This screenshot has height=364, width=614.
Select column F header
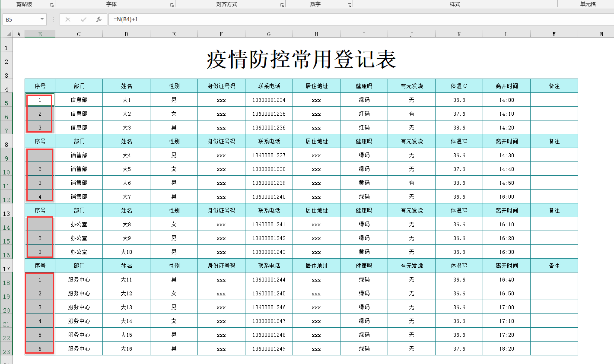pyautogui.click(x=221, y=34)
